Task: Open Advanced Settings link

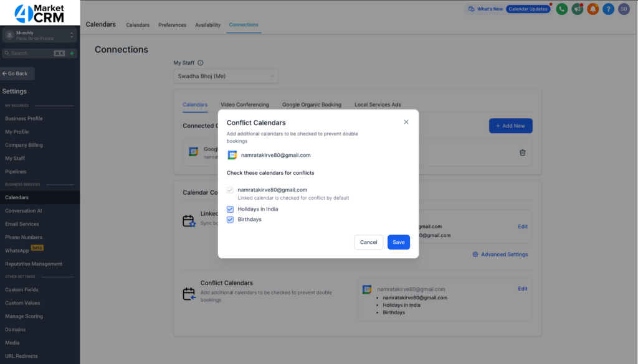Action: click(500, 254)
